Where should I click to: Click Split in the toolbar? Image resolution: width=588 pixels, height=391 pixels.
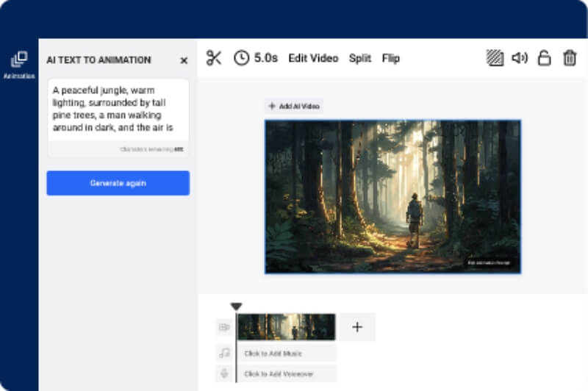360,58
